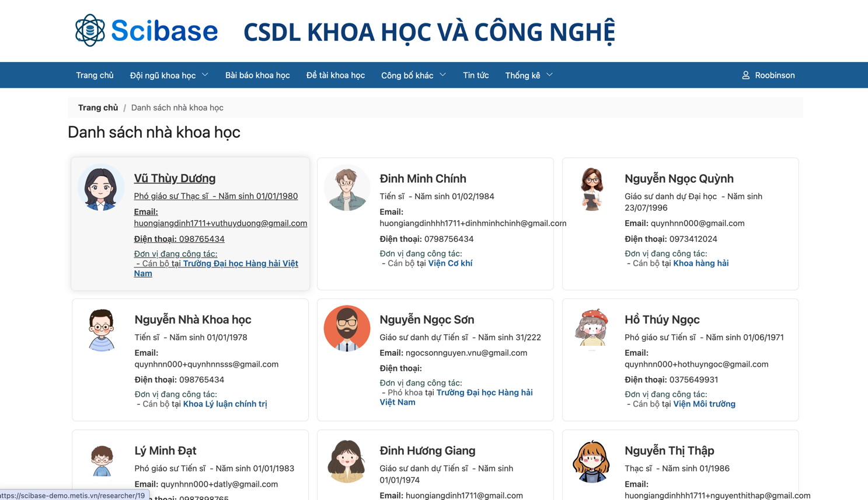Click Nguyễn Ngọc Quỳnh's avatar image
Screen dimensions: 868x500
tap(592, 187)
